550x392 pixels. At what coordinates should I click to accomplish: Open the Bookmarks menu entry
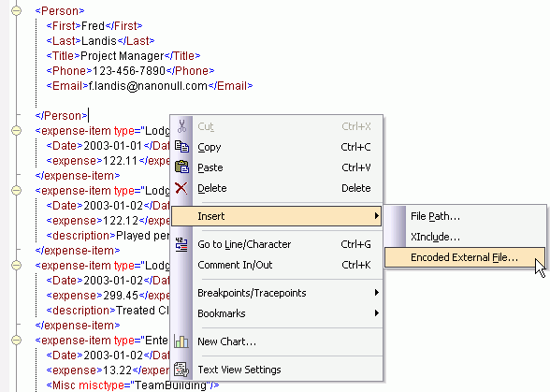coord(277,313)
